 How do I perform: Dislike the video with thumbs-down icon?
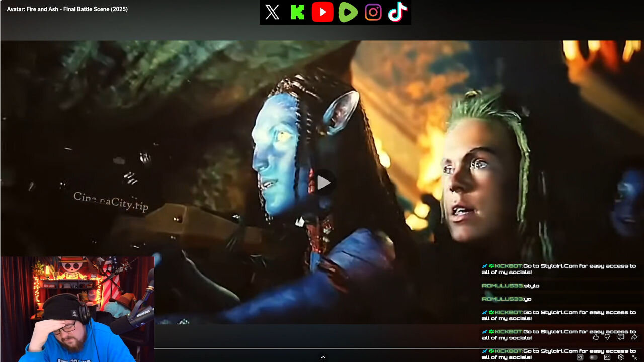(607, 337)
